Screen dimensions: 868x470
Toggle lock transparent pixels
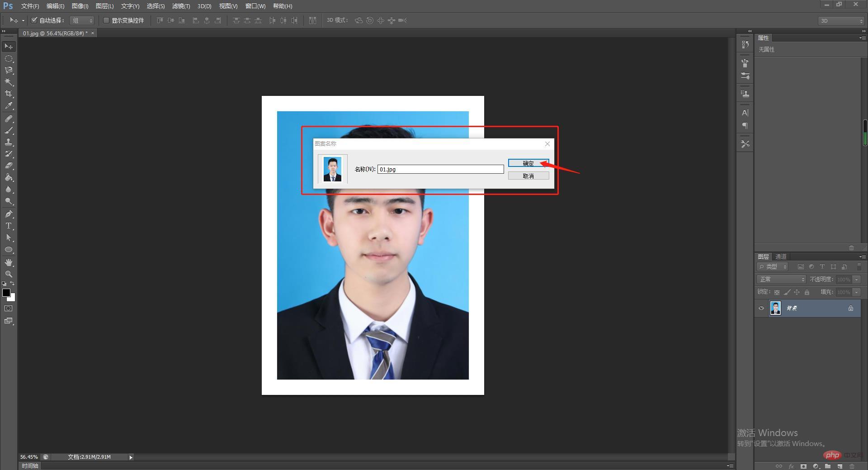point(777,292)
